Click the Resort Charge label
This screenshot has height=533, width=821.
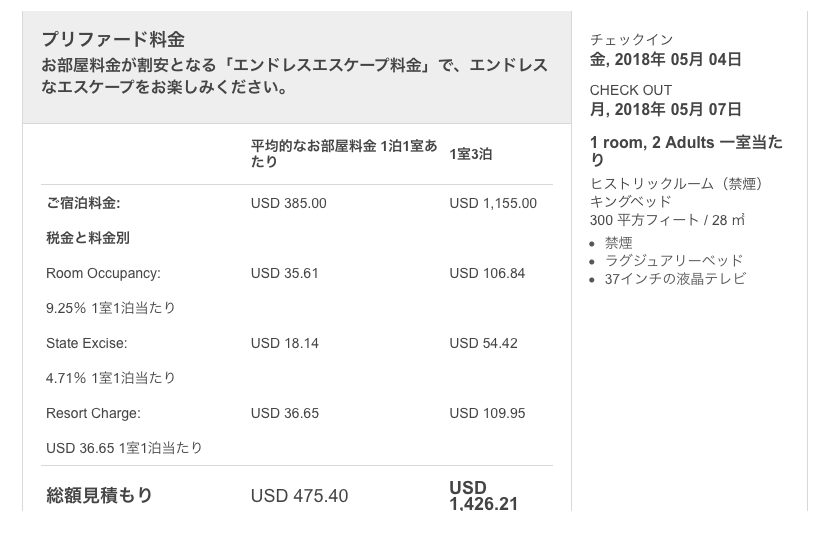pyautogui.click(x=93, y=413)
